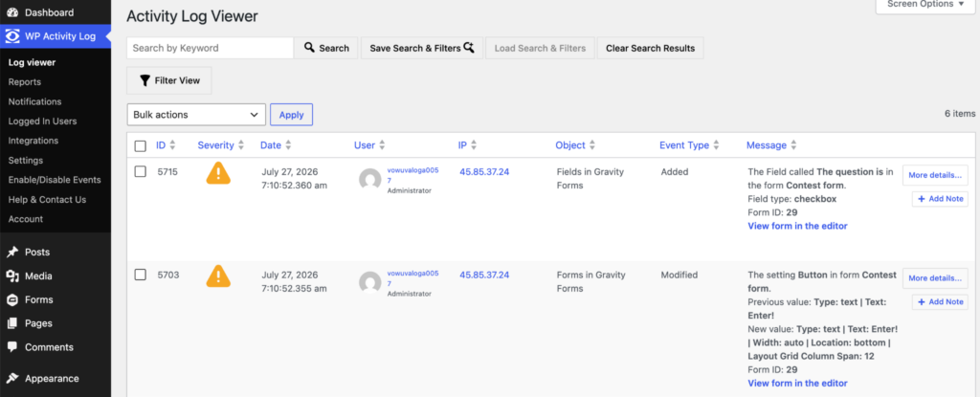Expand the Screen Options panel
This screenshot has height=397, width=980.
pos(925,5)
